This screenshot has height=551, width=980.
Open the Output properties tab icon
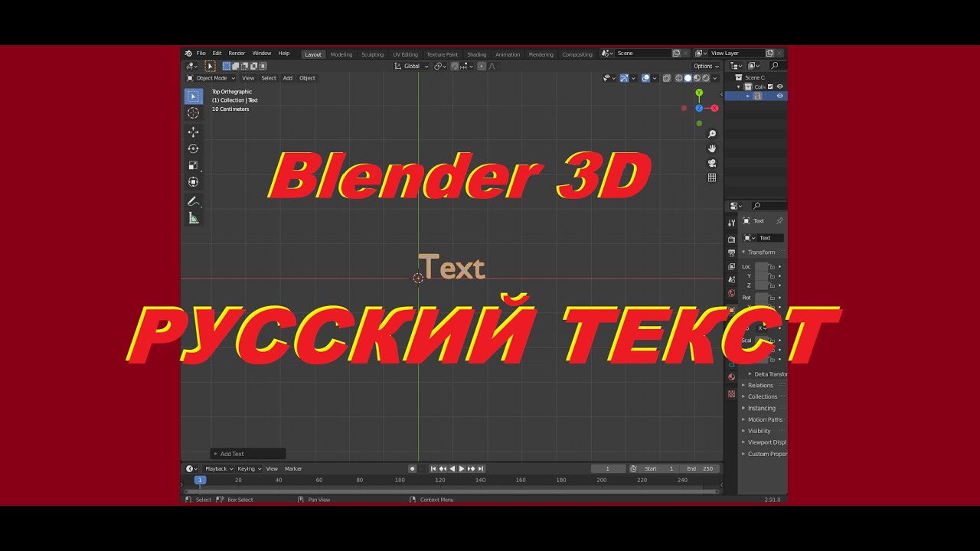point(732,253)
